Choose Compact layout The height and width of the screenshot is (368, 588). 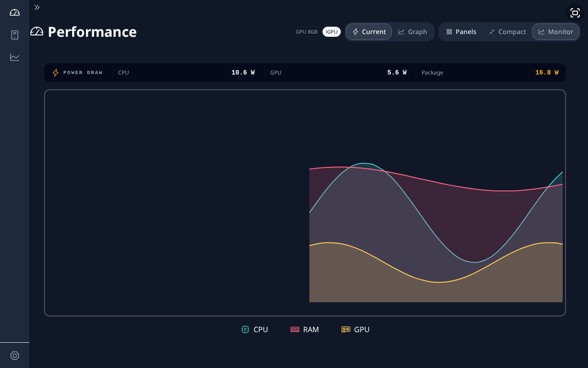pos(508,32)
